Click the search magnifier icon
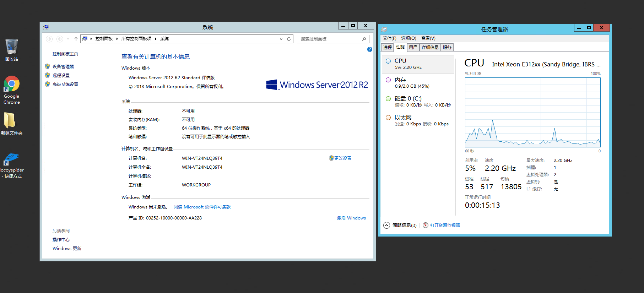Image resolution: width=644 pixels, height=293 pixels. [x=364, y=39]
